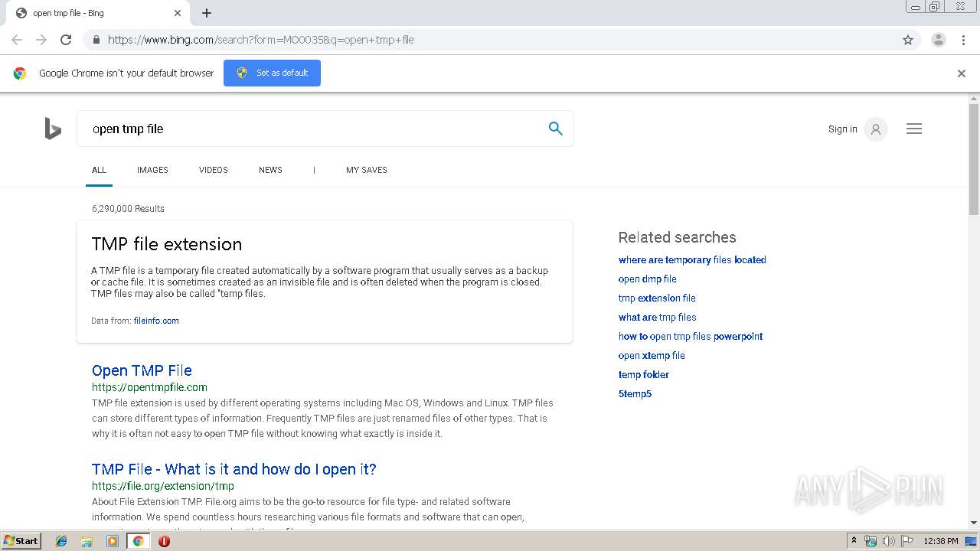Launch Internet Explorer from the taskbar

[61, 541]
